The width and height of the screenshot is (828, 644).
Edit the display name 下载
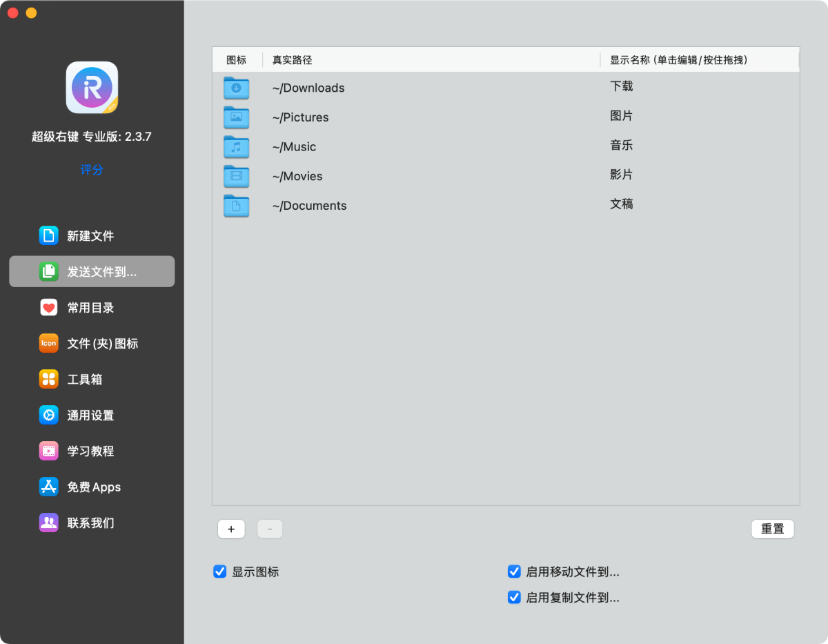(622, 86)
